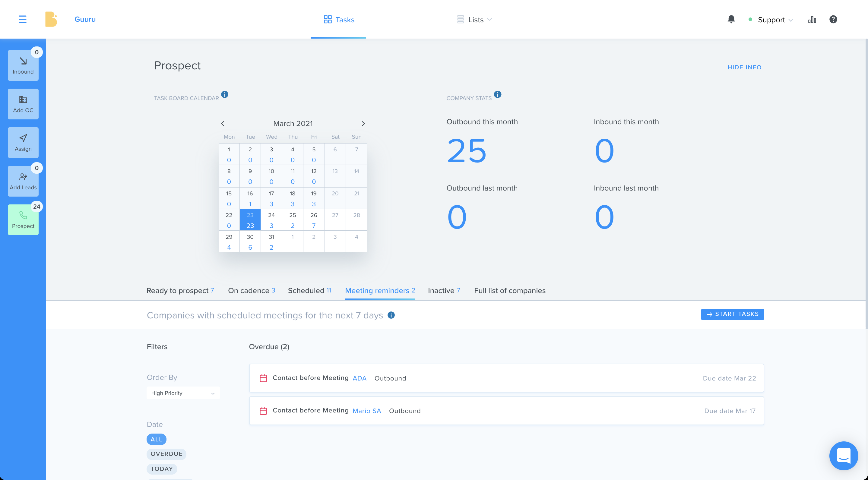868x480 pixels.
Task: Open the Inactive tab
Action: pyautogui.click(x=444, y=291)
